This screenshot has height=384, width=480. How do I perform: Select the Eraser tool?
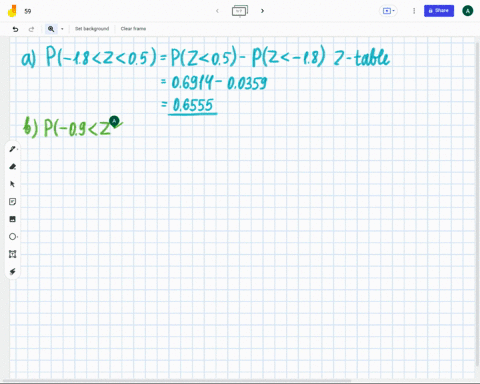(x=13, y=167)
